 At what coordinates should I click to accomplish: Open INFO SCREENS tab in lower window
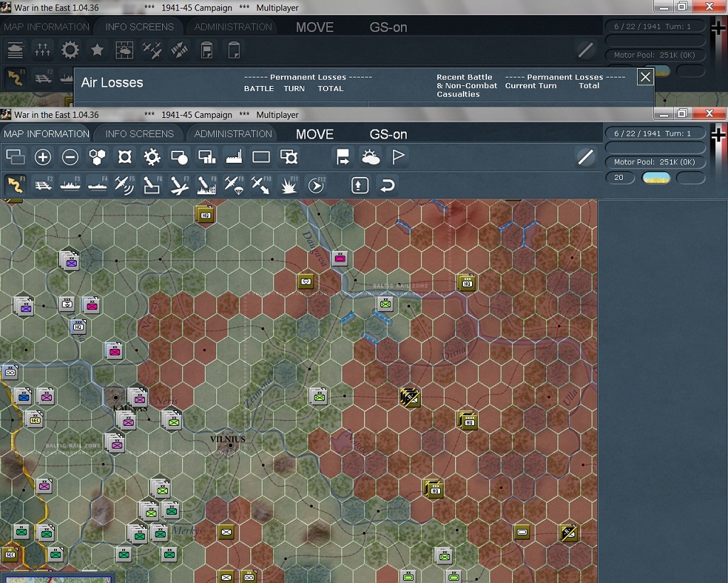[139, 134]
